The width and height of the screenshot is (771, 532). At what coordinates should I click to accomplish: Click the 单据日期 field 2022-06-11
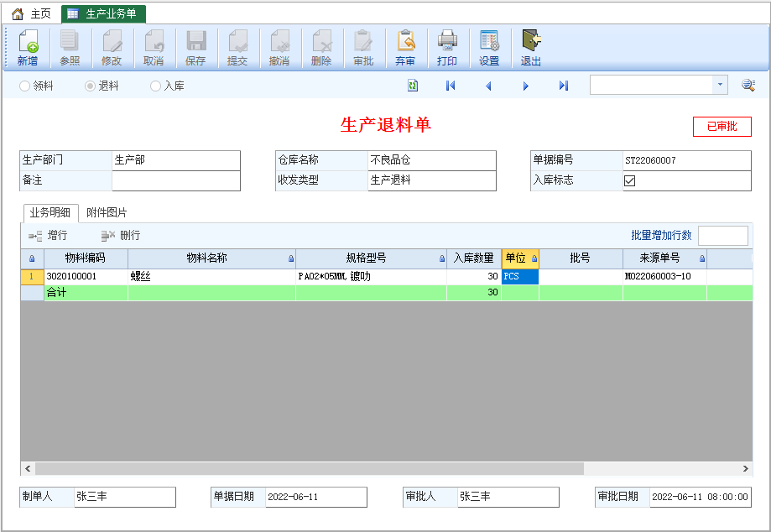pyautogui.click(x=316, y=497)
